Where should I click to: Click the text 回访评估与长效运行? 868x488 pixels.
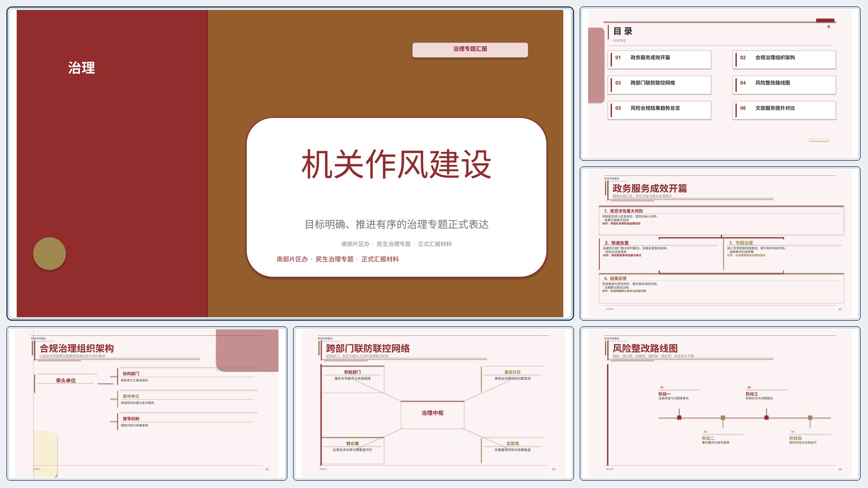point(803,443)
